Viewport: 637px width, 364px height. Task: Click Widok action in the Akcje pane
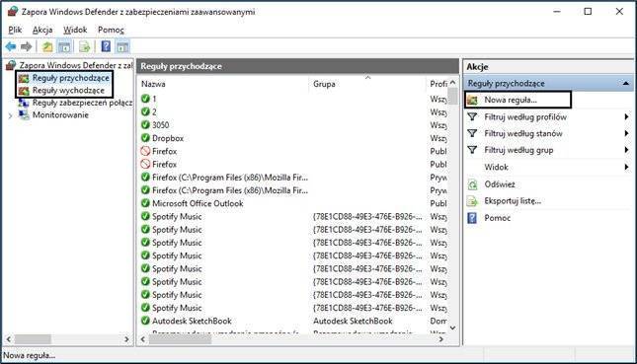point(496,167)
